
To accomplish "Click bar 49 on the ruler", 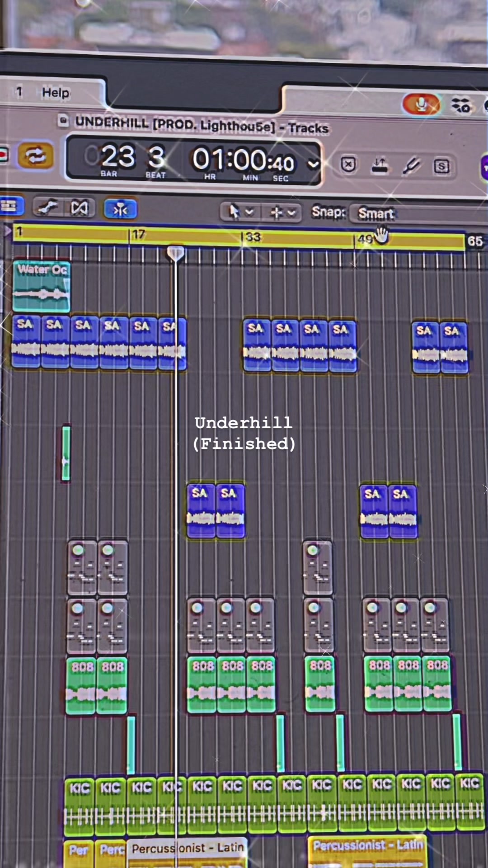I will 365,239.
